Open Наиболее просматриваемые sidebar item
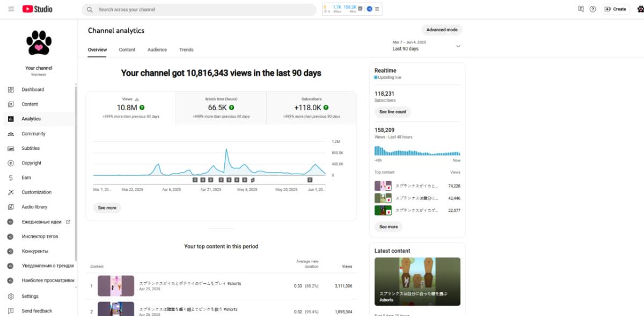 tap(39, 280)
